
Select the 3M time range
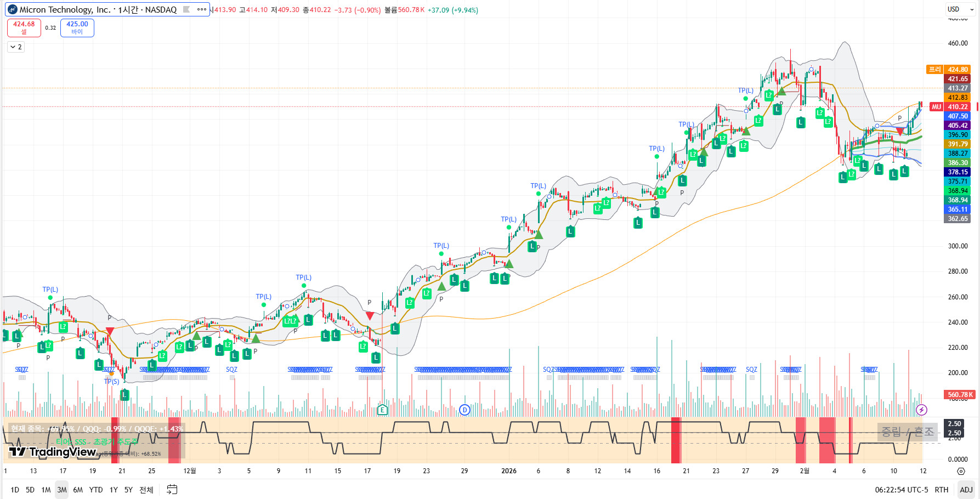[x=62, y=490]
